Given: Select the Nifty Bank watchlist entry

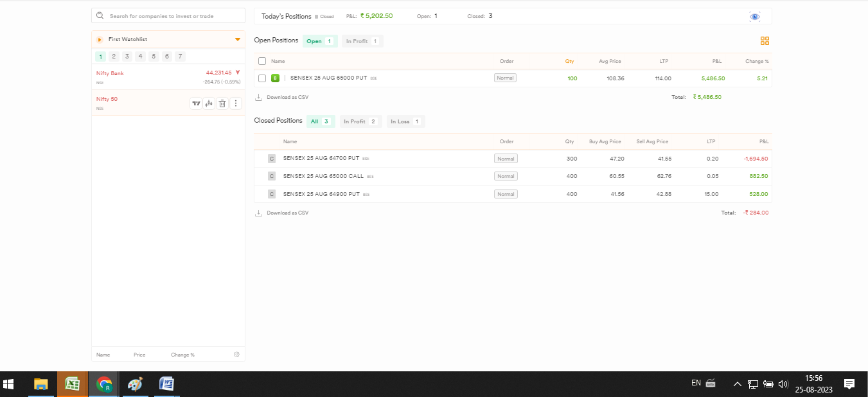Looking at the screenshot, I should [x=168, y=77].
